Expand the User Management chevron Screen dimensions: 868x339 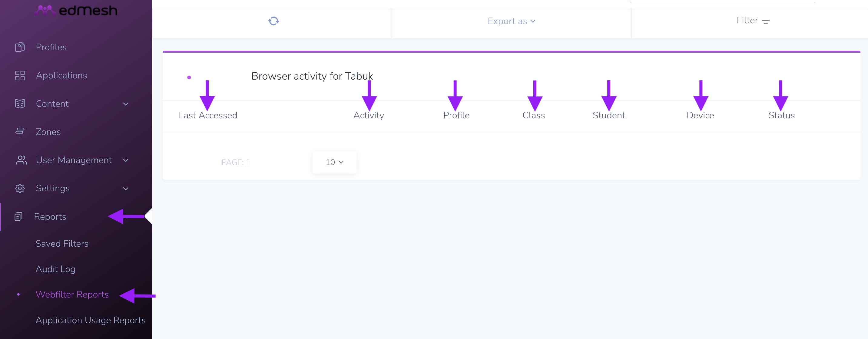coord(126,160)
